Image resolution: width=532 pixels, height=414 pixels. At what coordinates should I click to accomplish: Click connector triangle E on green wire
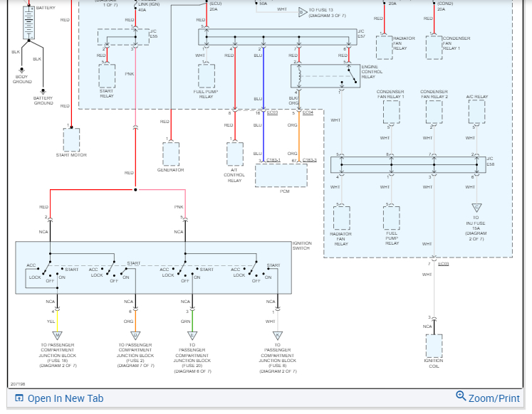[192, 336]
